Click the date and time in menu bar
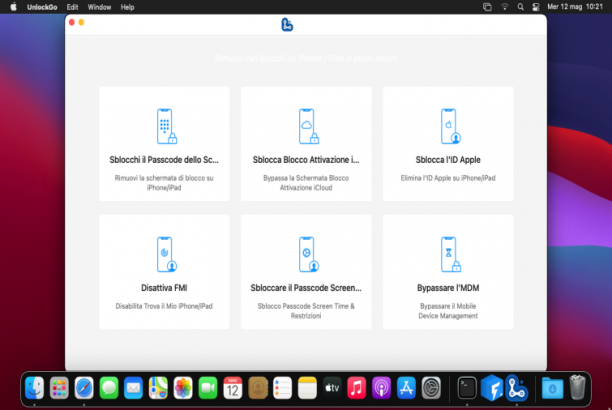612x410 pixels. pyautogui.click(x=575, y=7)
